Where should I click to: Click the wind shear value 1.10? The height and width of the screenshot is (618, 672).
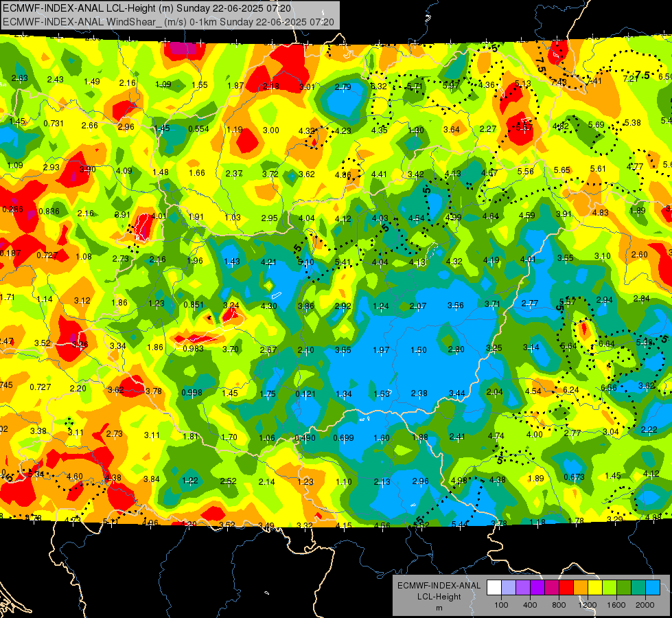344,481
